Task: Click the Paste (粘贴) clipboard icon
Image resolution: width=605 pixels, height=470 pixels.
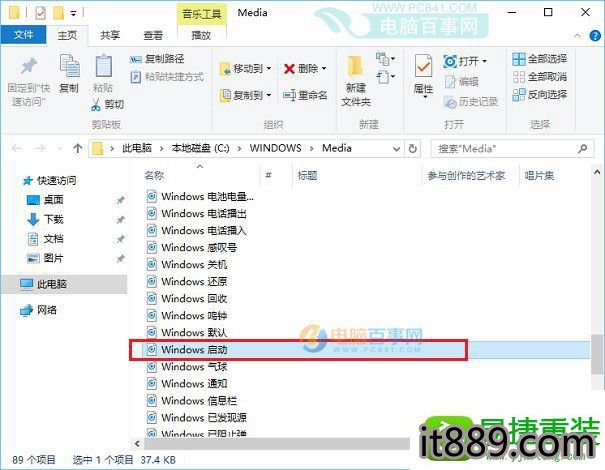Action: click(x=103, y=66)
